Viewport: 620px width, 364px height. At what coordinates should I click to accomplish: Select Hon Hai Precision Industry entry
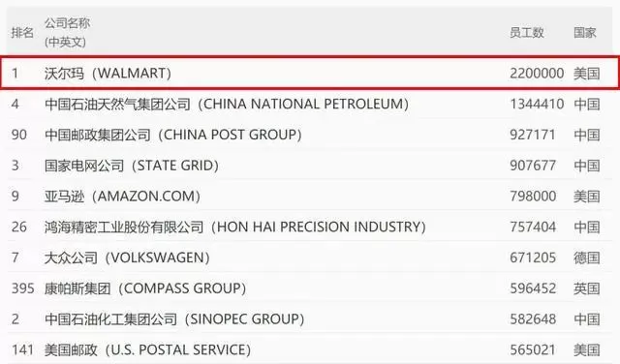(x=235, y=227)
